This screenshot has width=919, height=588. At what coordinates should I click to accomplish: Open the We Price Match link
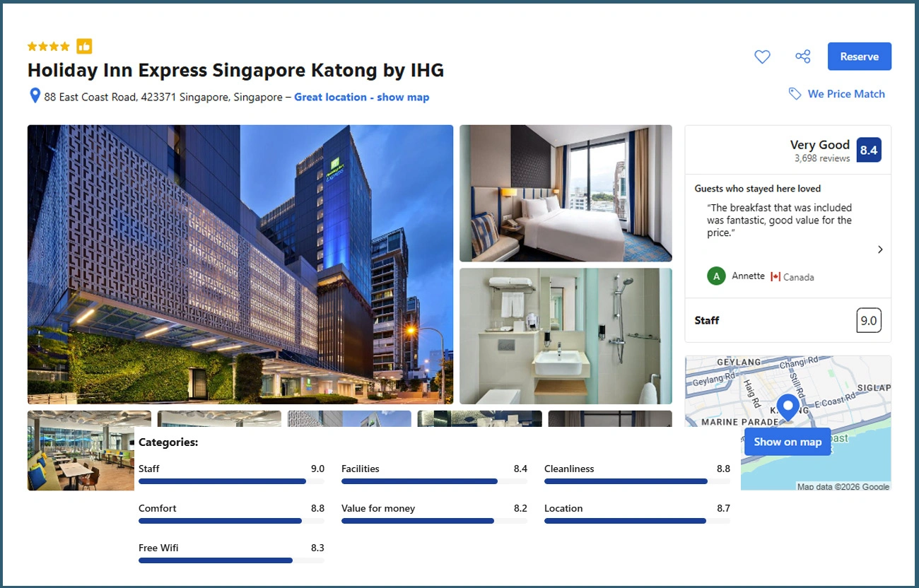click(845, 94)
